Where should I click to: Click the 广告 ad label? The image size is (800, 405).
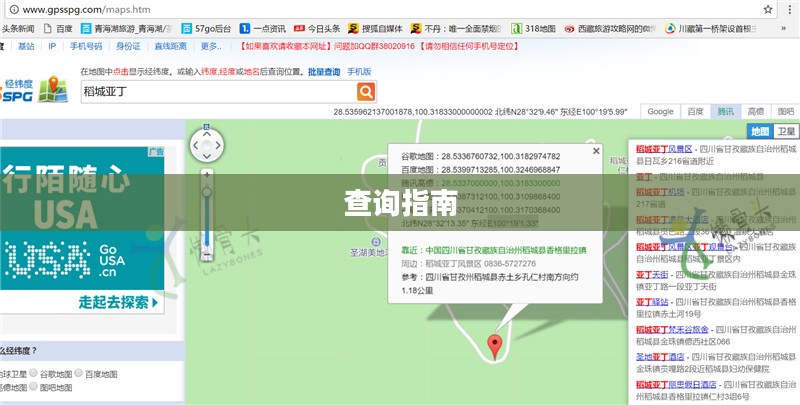click(156, 151)
